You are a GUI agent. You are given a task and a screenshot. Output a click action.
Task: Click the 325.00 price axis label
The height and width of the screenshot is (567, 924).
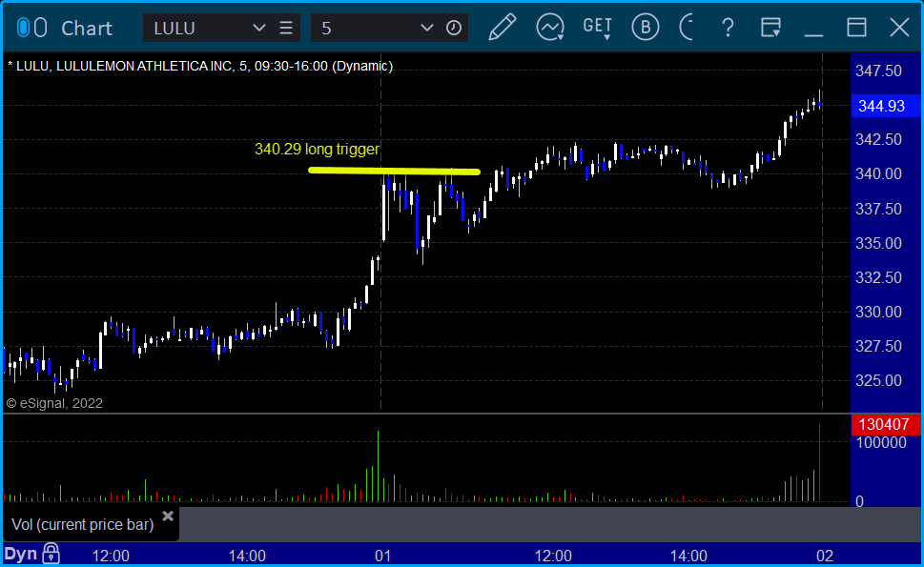[x=878, y=381]
